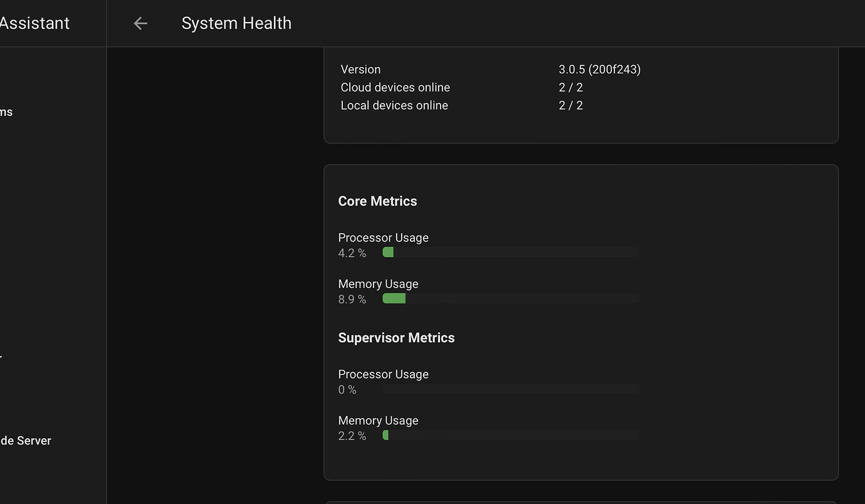Click the Supervisor Processor Usage bar at 0 %
The image size is (865, 504).
point(510,389)
